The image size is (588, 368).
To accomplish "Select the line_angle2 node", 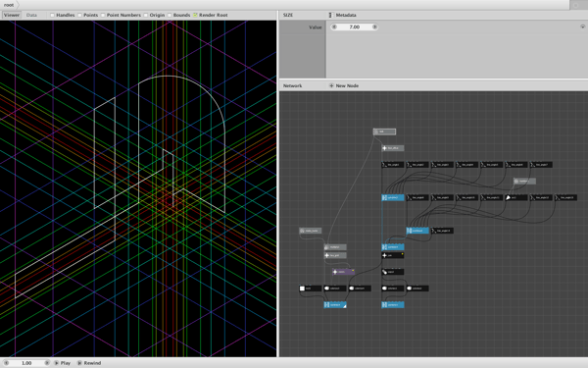I will [x=417, y=165].
